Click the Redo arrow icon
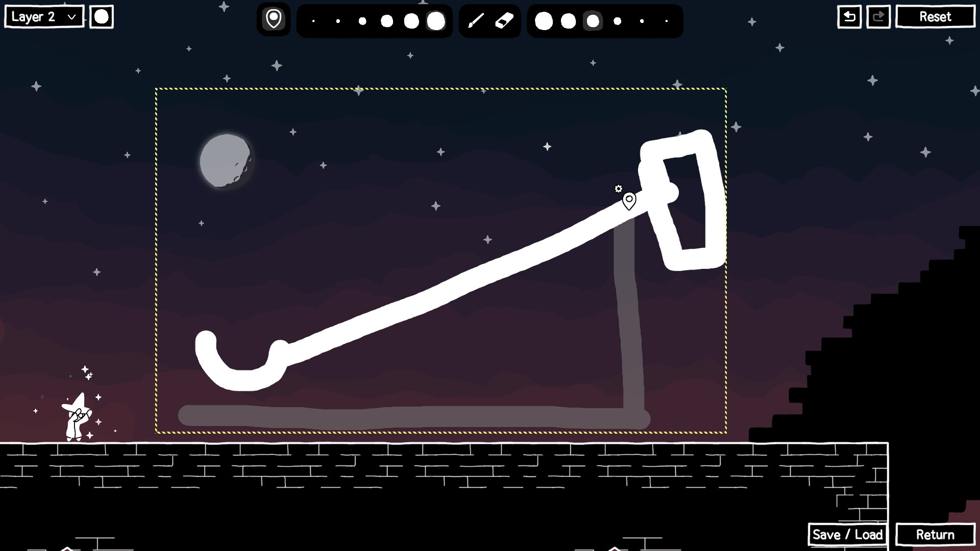The height and width of the screenshot is (551, 980). (879, 16)
